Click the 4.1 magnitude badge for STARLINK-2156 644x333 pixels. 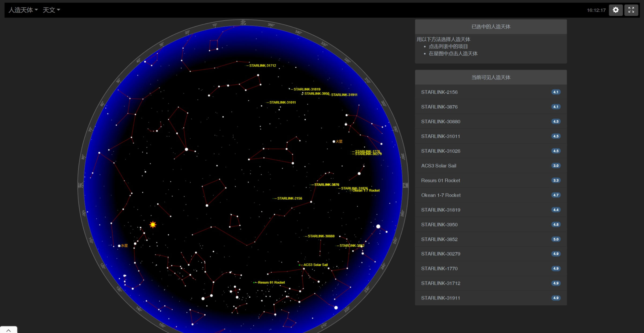556,92
